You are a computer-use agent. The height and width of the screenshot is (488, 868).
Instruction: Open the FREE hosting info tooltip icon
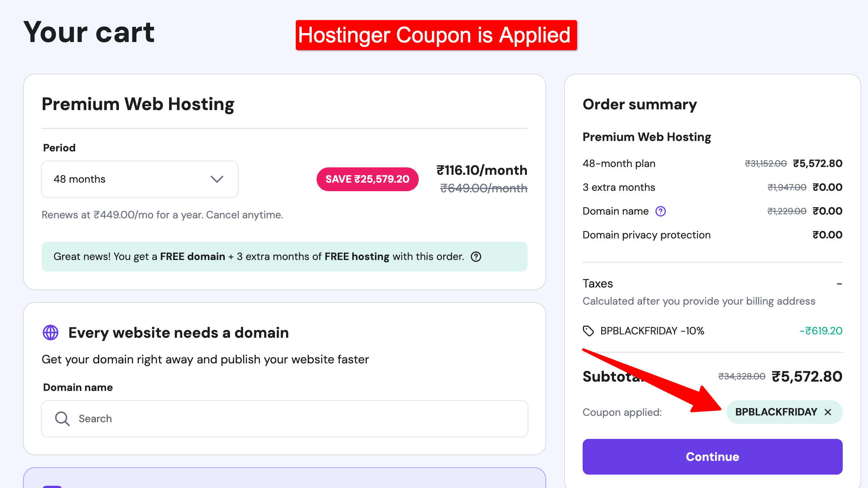(x=477, y=257)
